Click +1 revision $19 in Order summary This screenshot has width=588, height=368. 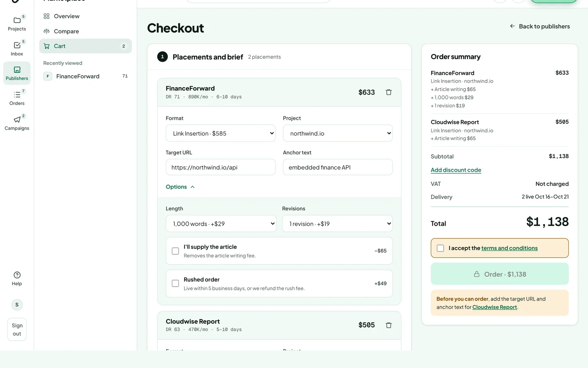[448, 105]
